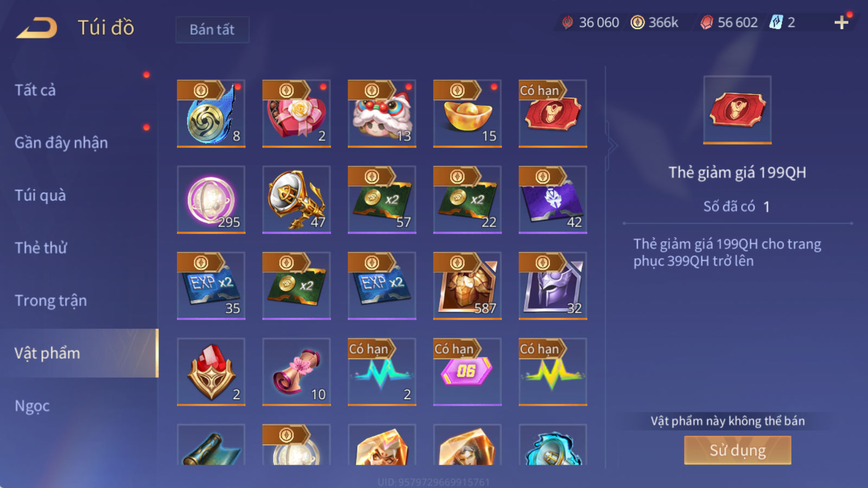
Task: Select the chocolate heart box item
Action: click(296, 113)
